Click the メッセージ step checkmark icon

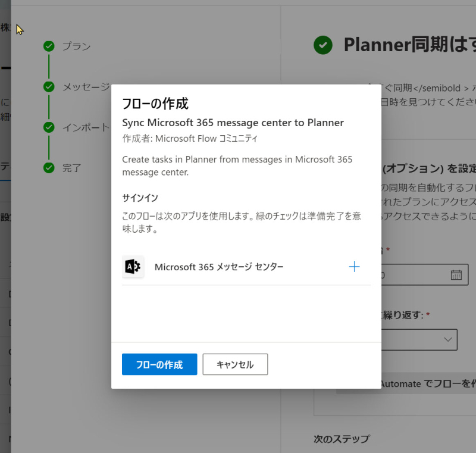[x=49, y=86]
